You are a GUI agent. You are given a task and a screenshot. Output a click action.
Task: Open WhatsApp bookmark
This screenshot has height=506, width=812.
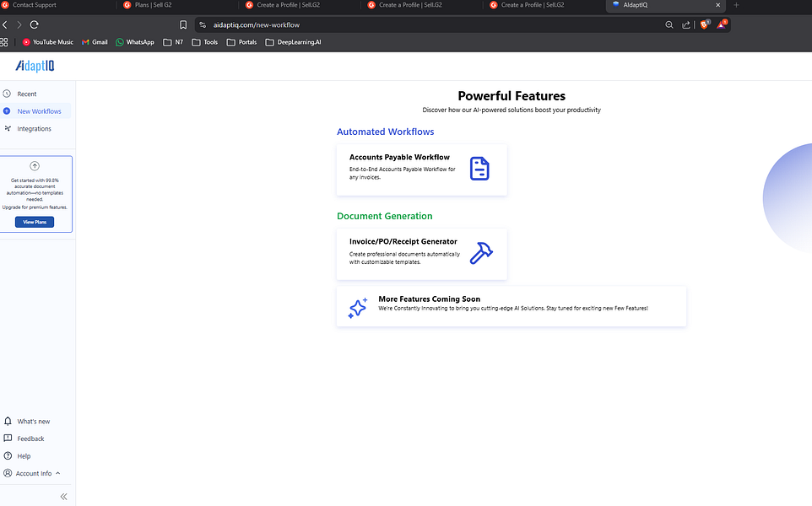point(135,42)
